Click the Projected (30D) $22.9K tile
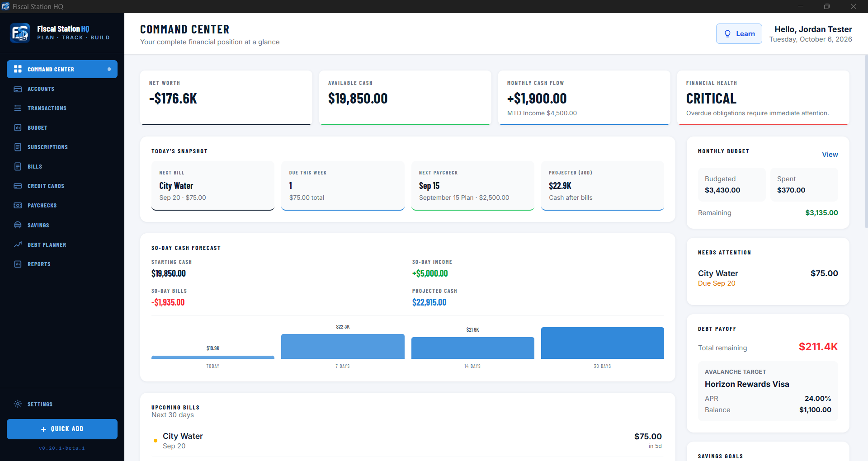The height and width of the screenshot is (461, 868). tap(602, 186)
